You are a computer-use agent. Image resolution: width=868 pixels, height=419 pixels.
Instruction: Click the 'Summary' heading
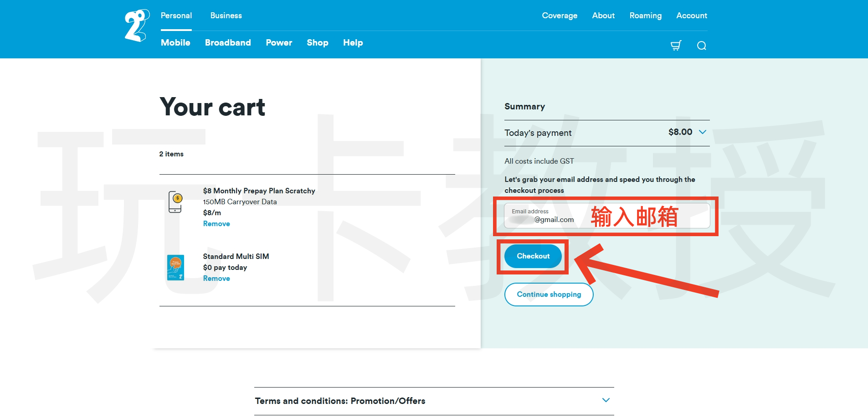pos(524,107)
